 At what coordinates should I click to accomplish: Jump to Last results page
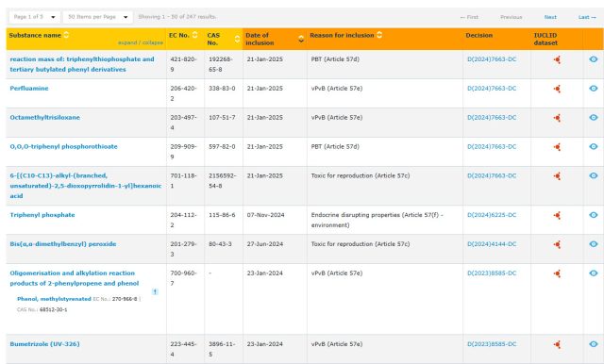pyautogui.click(x=587, y=17)
